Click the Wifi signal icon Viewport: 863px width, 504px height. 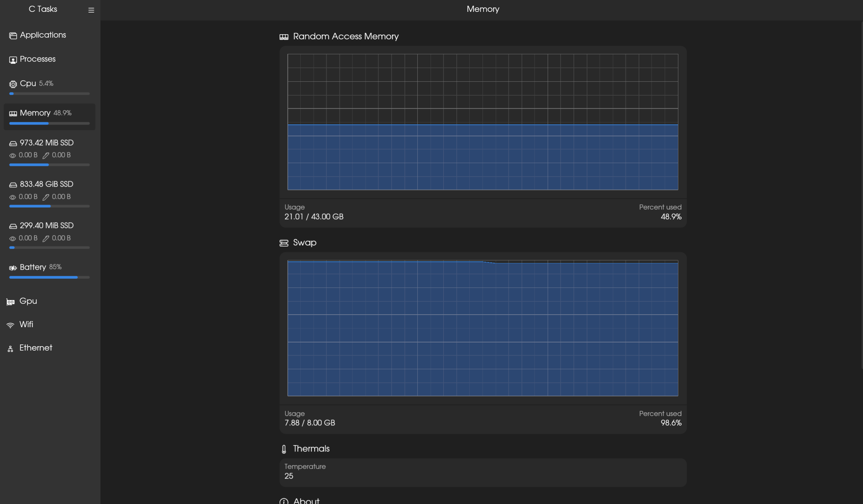coord(11,325)
